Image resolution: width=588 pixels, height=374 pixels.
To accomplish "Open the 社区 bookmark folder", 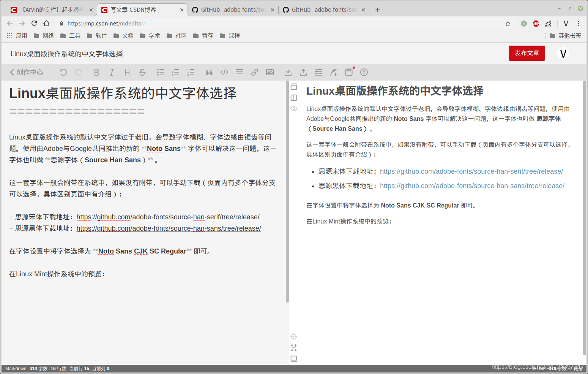I will 177,36.
